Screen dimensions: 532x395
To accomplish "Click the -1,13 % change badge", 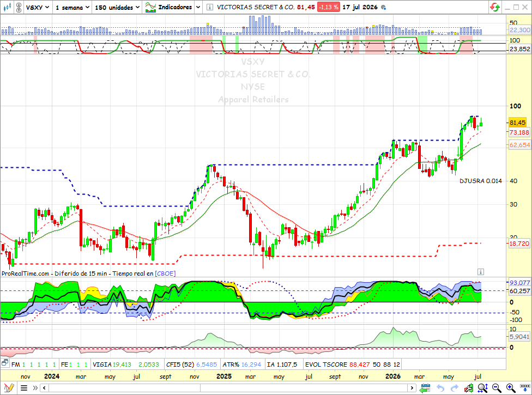I will point(328,7).
